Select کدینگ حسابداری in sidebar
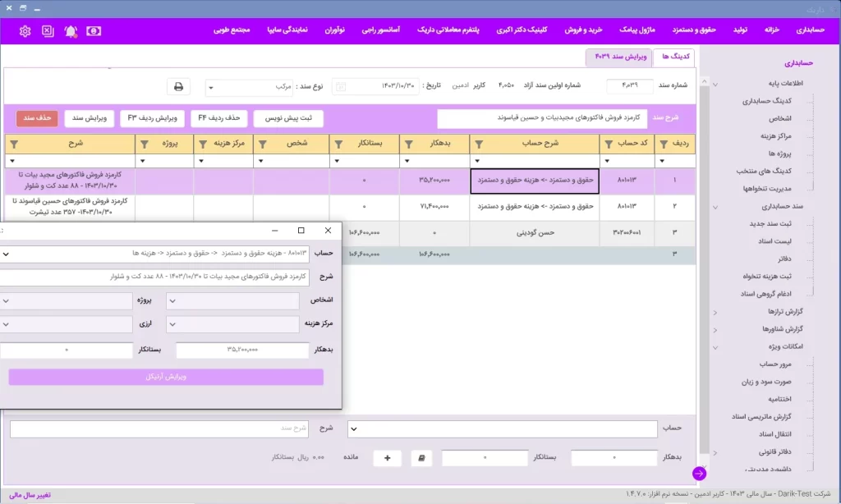This screenshot has width=841, height=504. [x=766, y=101]
